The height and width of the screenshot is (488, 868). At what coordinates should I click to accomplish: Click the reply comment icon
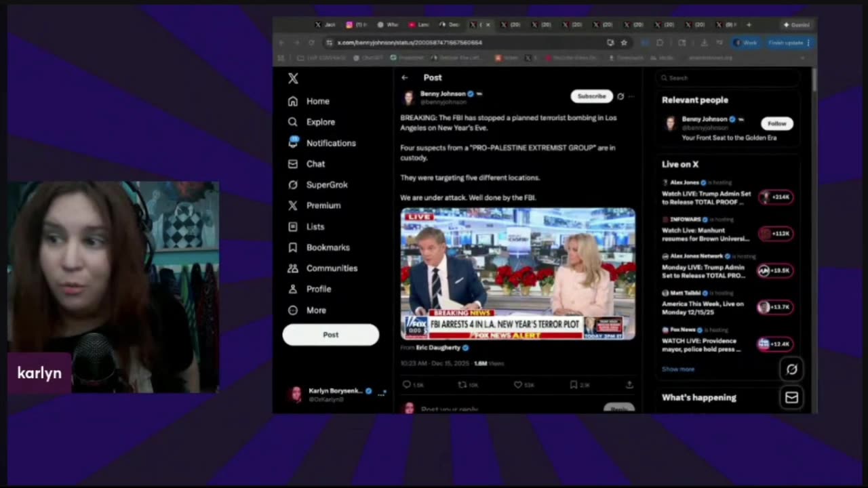(407, 384)
